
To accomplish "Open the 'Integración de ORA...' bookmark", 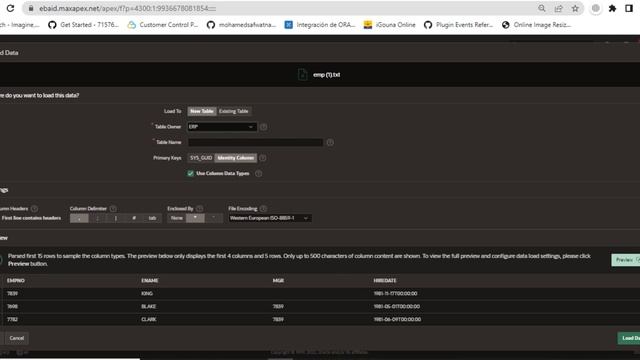I will pyautogui.click(x=320, y=25).
